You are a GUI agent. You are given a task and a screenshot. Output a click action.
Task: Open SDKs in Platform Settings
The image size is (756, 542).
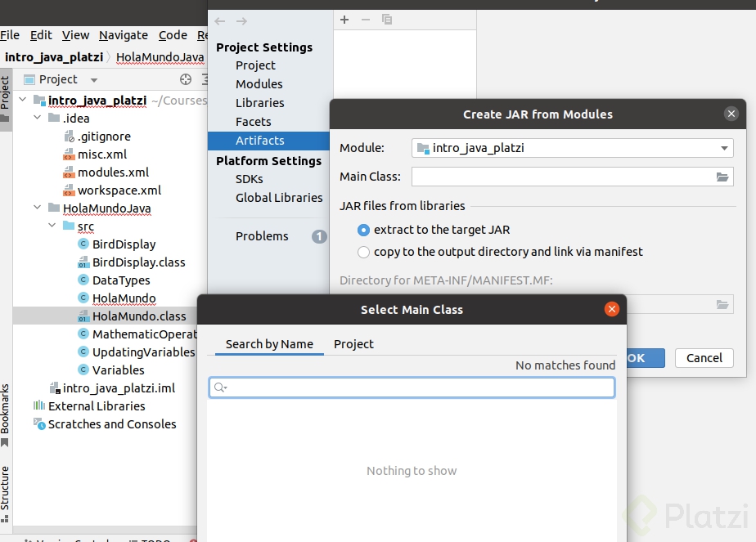pos(249,179)
